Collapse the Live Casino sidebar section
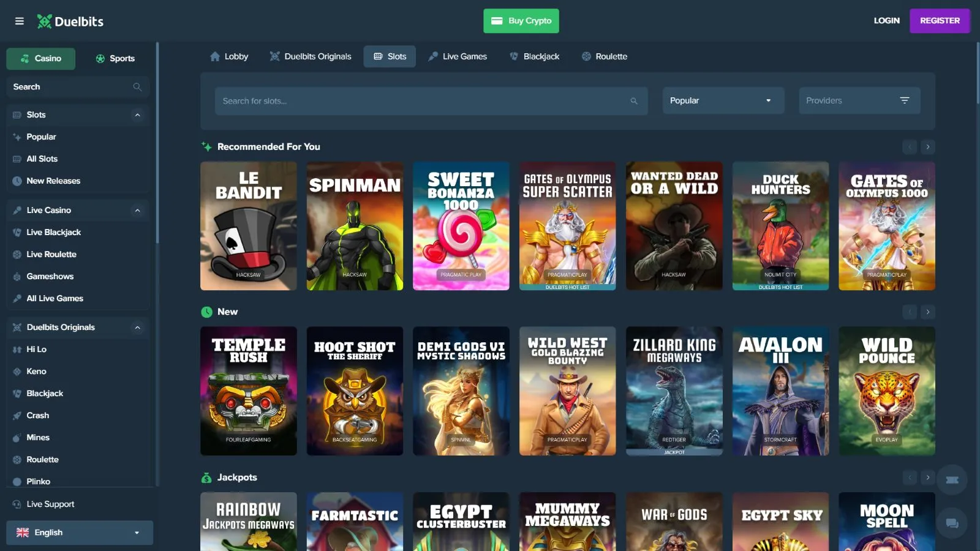This screenshot has width=980, height=551. click(137, 211)
